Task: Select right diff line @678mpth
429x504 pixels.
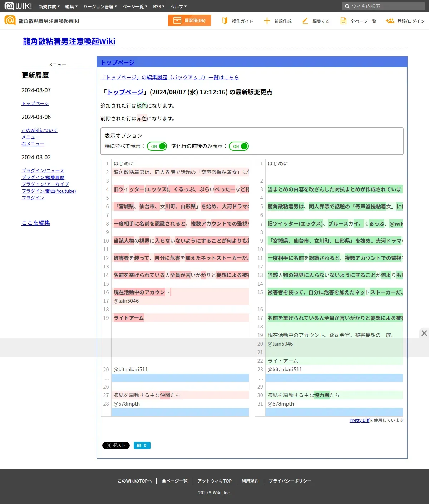Action: [x=334, y=404]
